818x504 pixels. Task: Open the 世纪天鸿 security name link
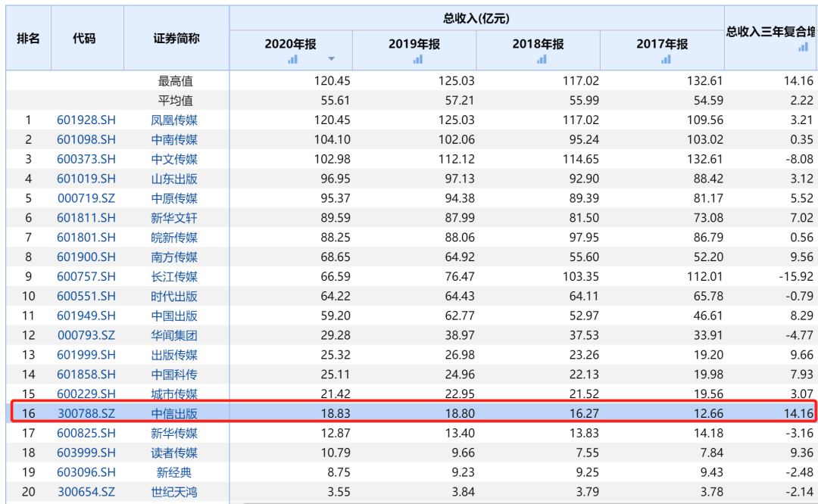(174, 491)
